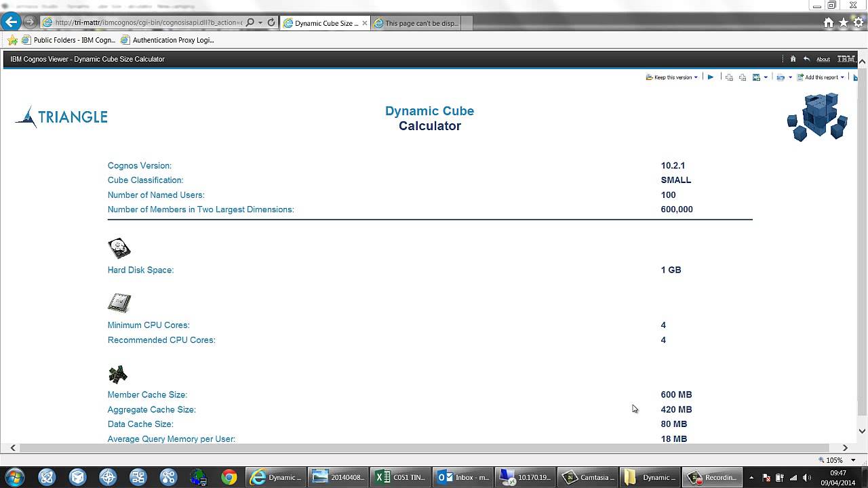Click the memory module icon

pos(117,374)
